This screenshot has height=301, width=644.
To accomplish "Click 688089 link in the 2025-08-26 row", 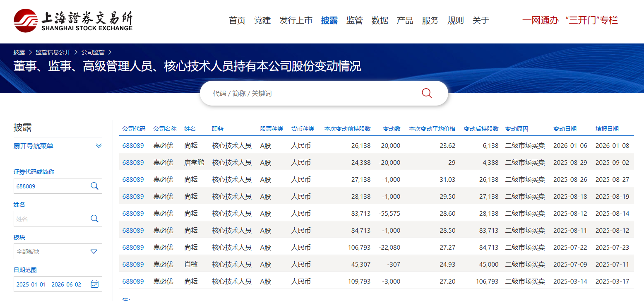I will tap(133, 179).
